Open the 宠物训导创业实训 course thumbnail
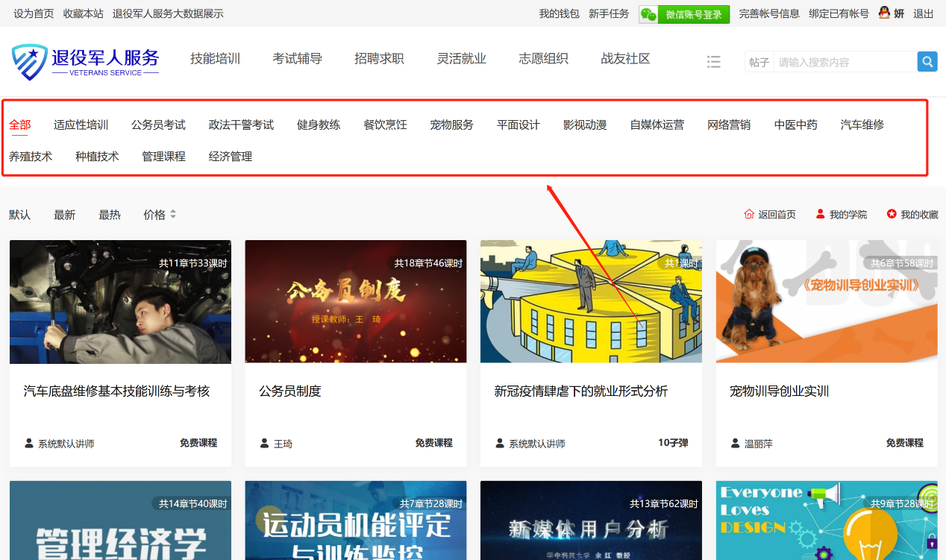 tap(827, 301)
